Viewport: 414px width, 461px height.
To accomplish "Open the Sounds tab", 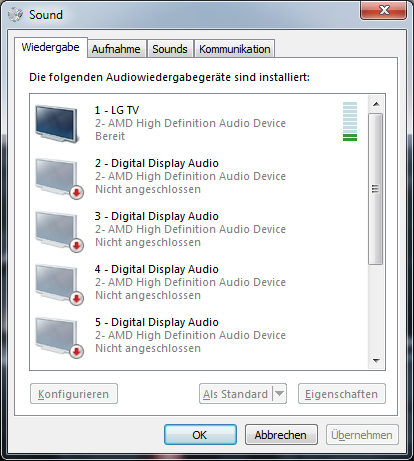I will pyautogui.click(x=170, y=49).
